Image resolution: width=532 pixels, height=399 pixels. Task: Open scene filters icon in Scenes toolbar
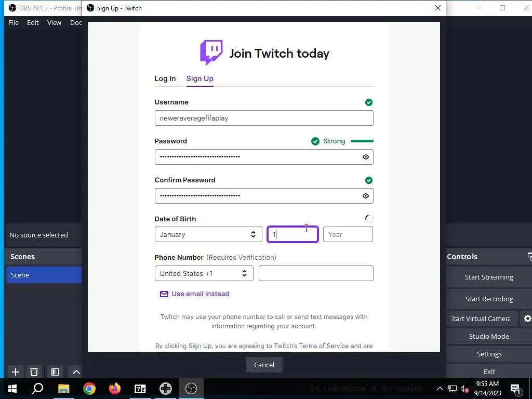(x=55, y=372)
